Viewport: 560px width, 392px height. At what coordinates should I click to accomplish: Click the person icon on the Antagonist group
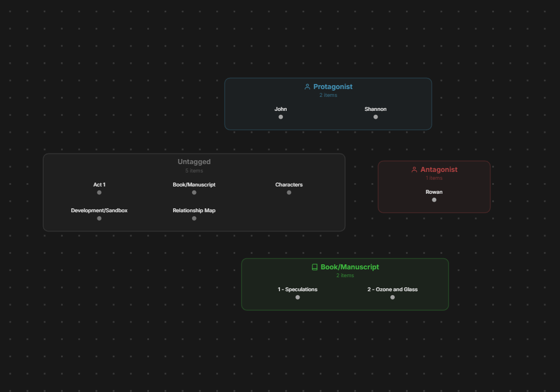(x=414, y=170)
